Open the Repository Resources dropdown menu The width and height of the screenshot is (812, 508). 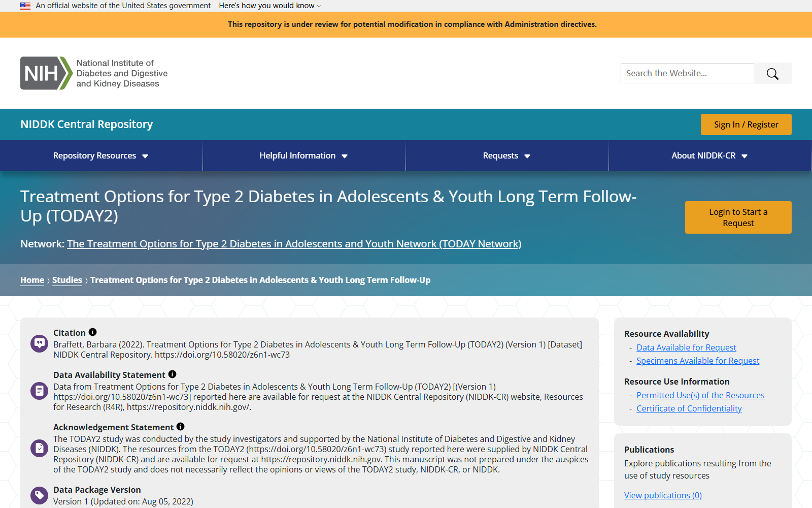pyautogui.click(x=101, y=155)
